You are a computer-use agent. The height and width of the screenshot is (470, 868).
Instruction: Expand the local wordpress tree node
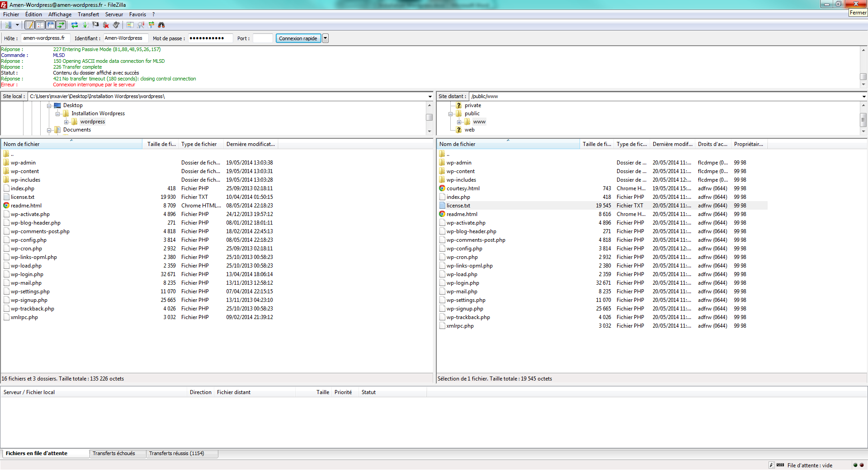click(66, 122)
